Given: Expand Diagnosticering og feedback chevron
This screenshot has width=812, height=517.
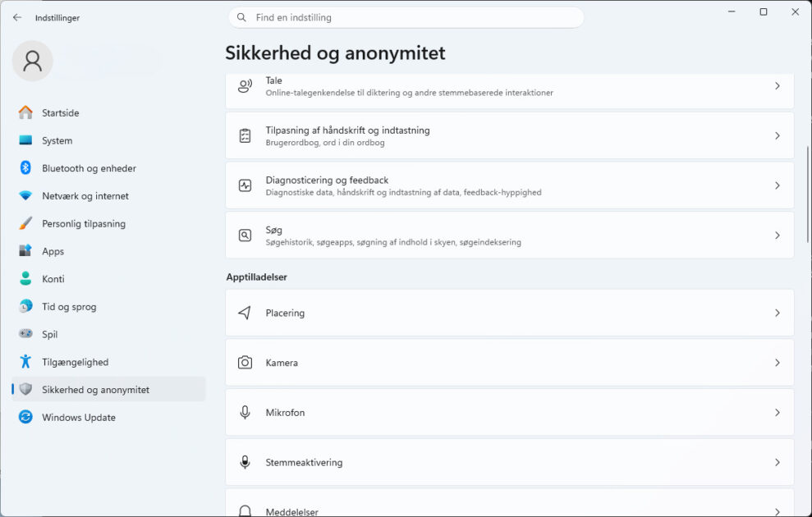Looking at the screenshot, I should [778, 185].
